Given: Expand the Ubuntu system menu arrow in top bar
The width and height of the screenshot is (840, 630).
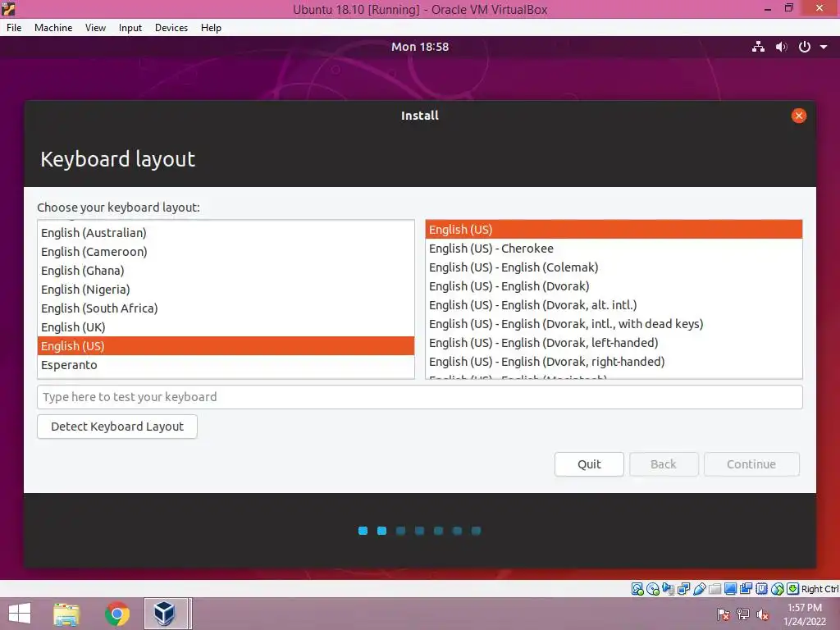Looking at the screenshot, I should (x=824, y=47).
